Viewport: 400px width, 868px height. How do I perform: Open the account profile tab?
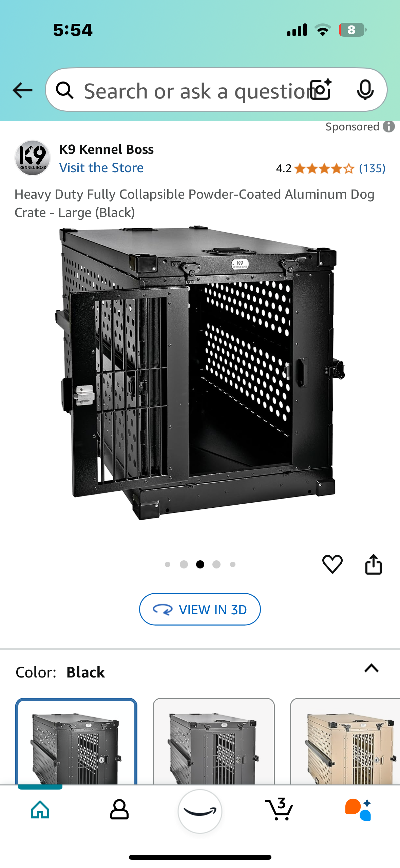[x=119, y=810]
